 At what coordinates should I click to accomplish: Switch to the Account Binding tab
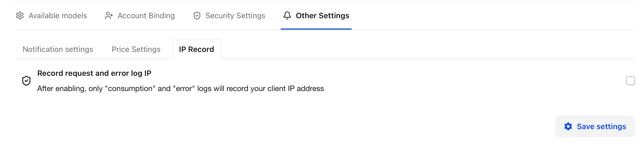coord(146,16)
